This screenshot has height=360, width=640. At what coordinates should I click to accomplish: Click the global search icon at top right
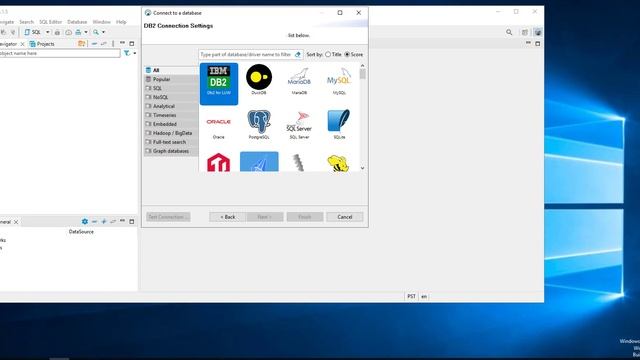pyautogui.click(x=509, y=32)
